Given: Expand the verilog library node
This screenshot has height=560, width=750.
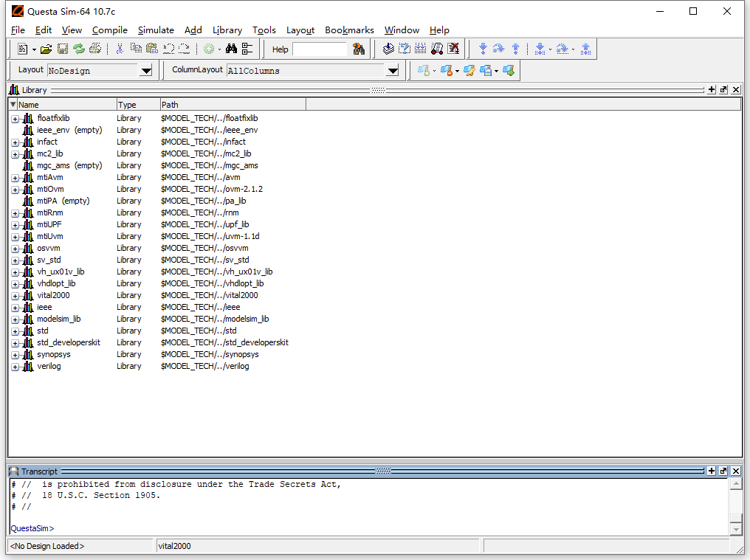Looking at the screenshot, I should tap(16, 367).
